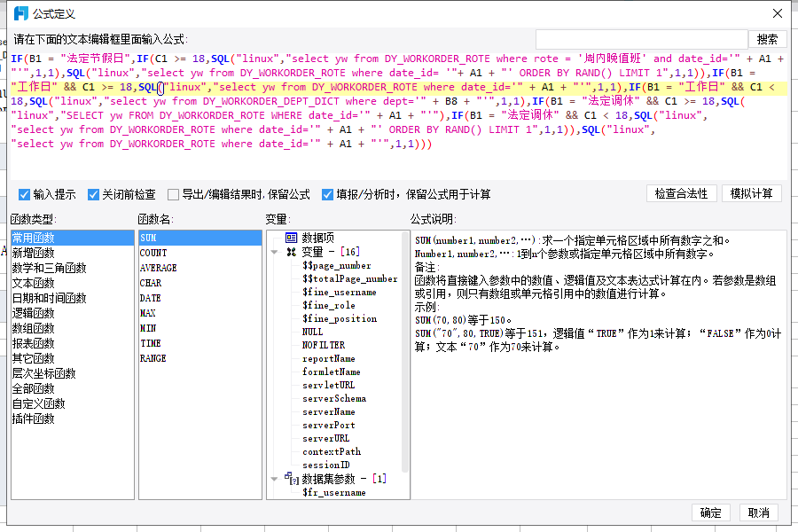
Task: Select AVERAGE in function name list
Action: point(200,268)
